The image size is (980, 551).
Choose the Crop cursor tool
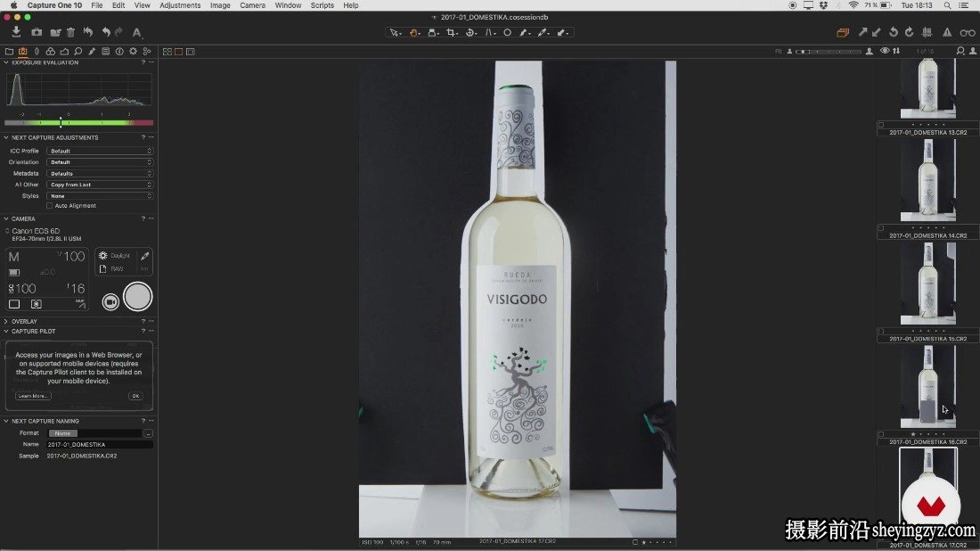452,32
